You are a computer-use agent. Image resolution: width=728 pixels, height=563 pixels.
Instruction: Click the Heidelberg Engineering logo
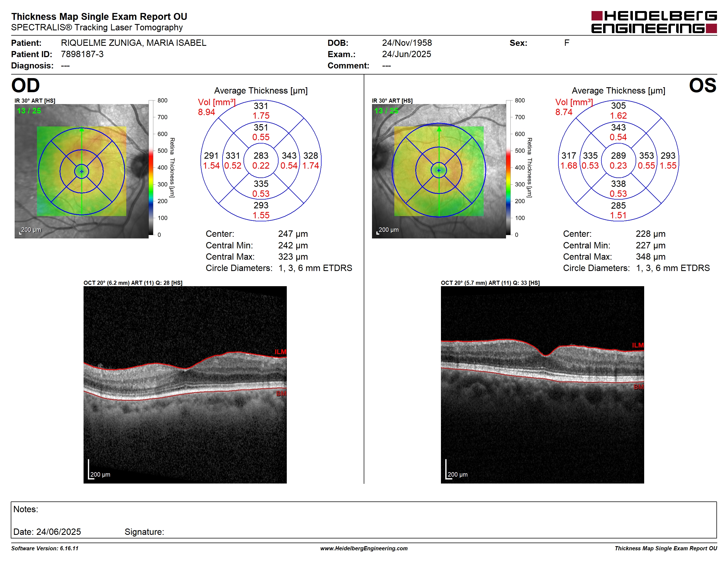(654, 22)
